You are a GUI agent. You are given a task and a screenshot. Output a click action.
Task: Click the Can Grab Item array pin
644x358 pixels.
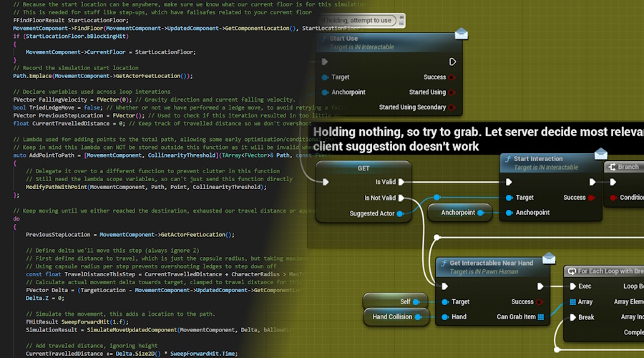click(x=540, y=317)
